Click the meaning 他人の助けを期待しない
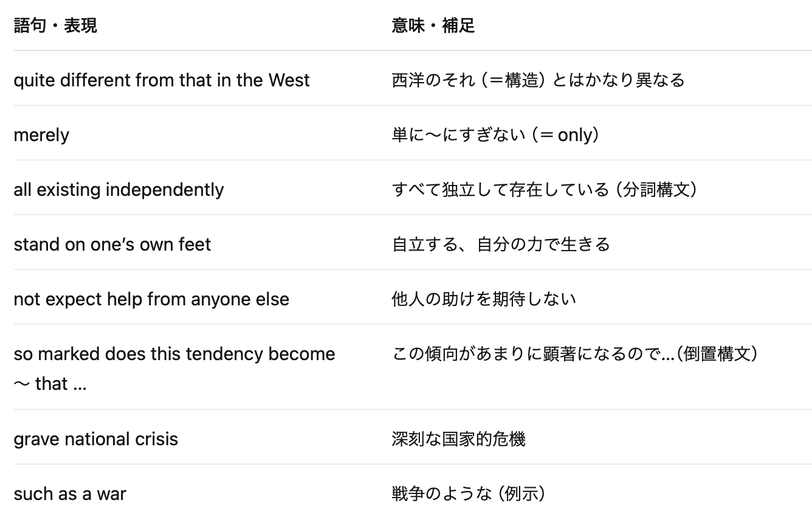This screenshot has height=528, width=812. pyautogui.click(x=484, y=299)
